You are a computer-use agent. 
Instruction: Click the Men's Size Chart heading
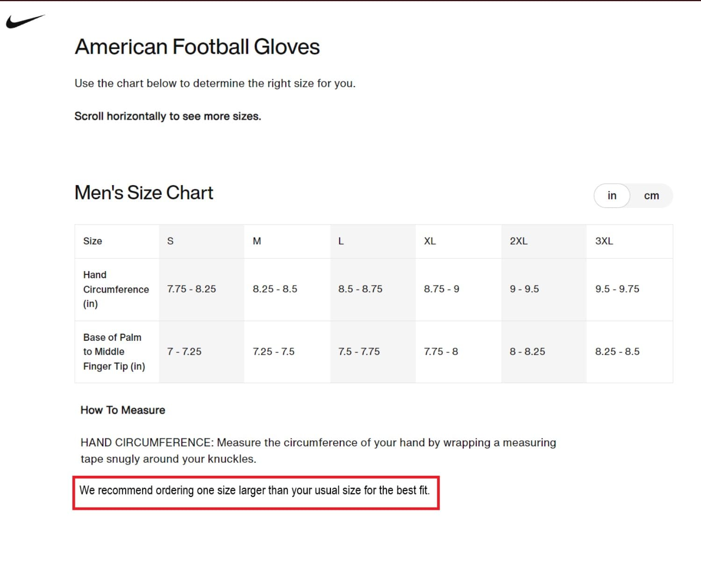(x=144, y=193)
